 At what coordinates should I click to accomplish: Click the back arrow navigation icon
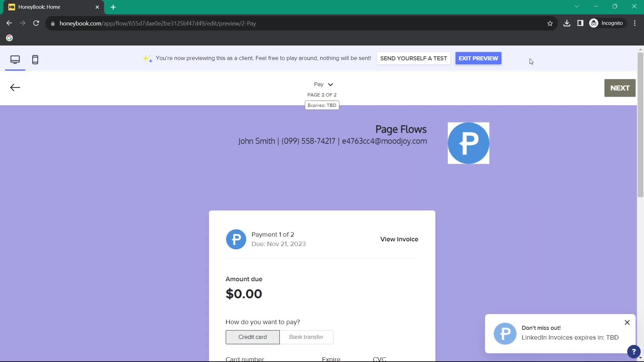tap(15, 87)
